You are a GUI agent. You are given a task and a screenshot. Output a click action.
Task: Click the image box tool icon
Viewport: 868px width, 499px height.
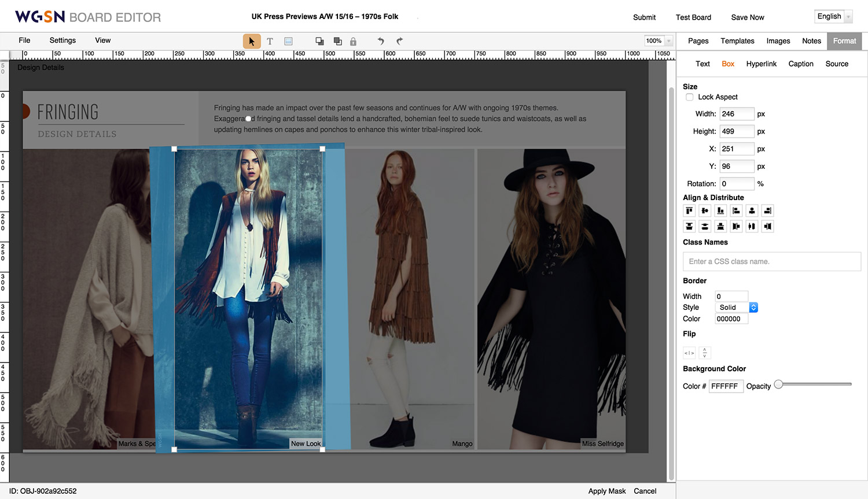(x=288, y=41)
